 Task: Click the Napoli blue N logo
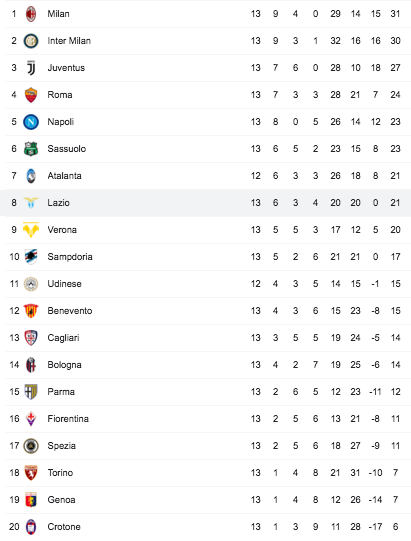[31, 122]
